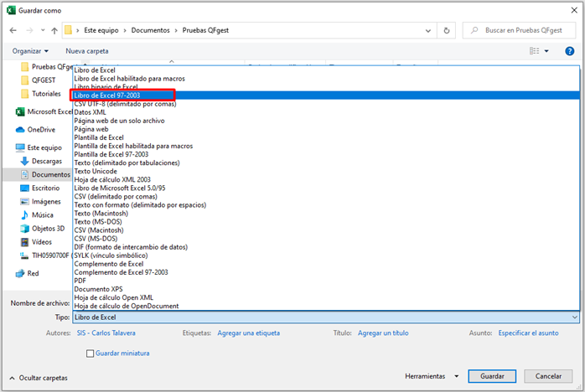Open Herramientas dropdown

click(x=432, y=376)
